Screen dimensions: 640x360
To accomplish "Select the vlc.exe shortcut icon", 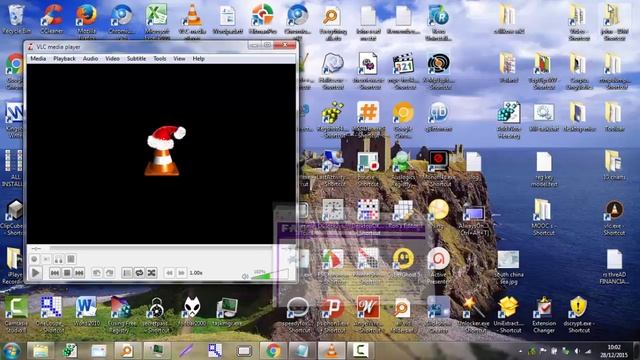I will pos(614,218).
